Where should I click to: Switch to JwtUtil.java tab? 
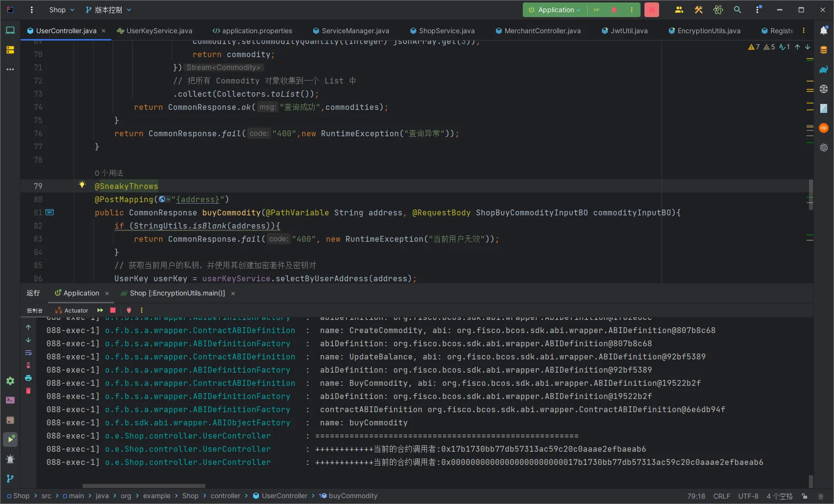[x=624, y=31]
